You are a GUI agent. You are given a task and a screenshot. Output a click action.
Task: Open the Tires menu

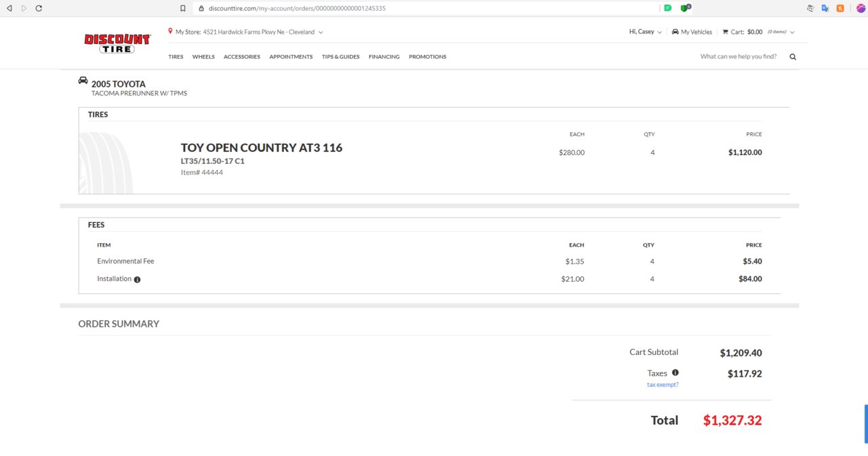(x=176, y=57)
